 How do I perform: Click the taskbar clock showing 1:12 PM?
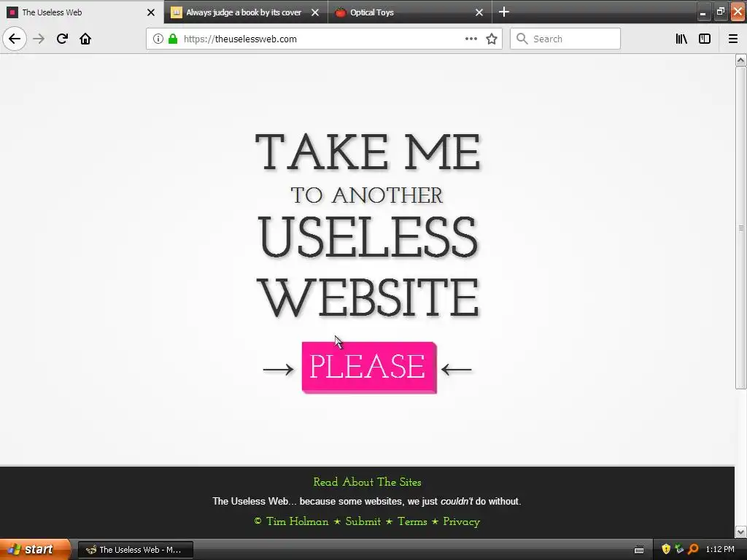720,550
